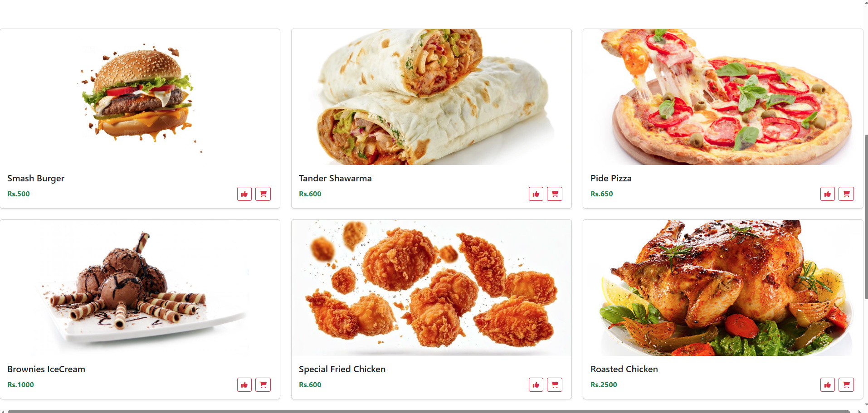This screenshot has height=413, width=868.
Task: Click the Brownies IceCream title
Action: point(46,369)
